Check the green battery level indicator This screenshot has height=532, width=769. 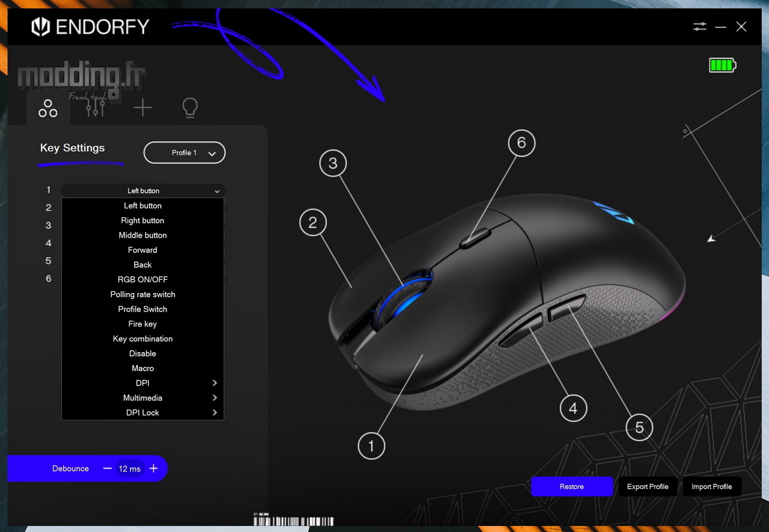(723, 65)
